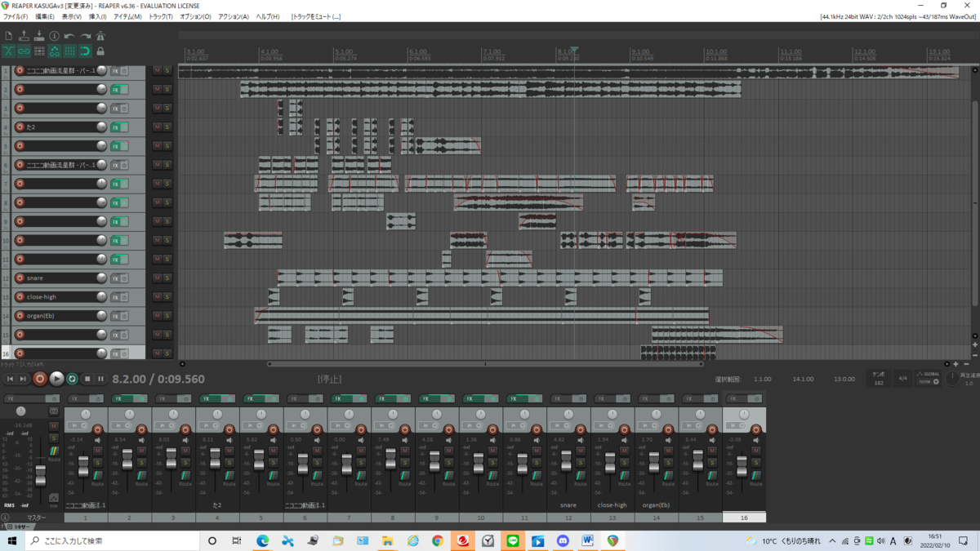The image size is (980, 551).
Task: Toggle auto-crossfade icon in toolbar
Action: point(9,51)
